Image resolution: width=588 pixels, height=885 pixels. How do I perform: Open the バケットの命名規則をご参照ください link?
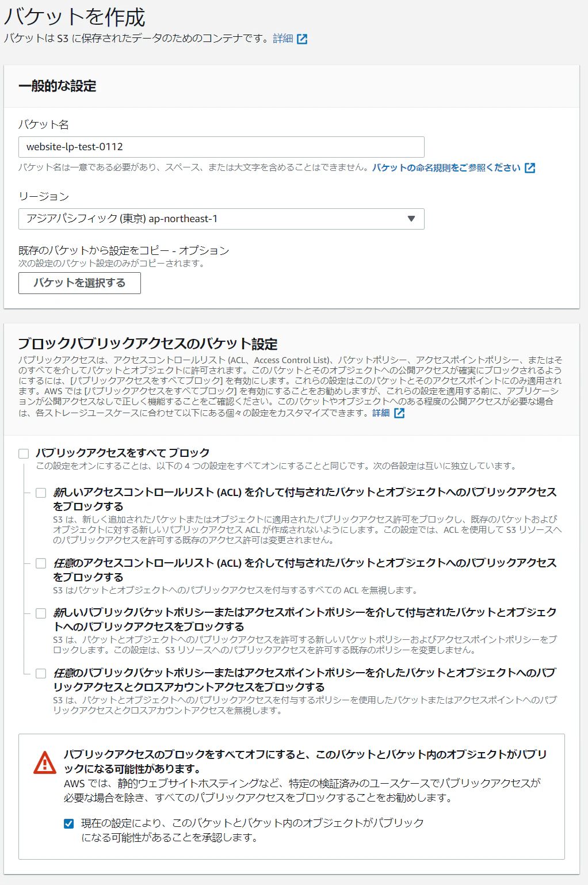point(446,167)
